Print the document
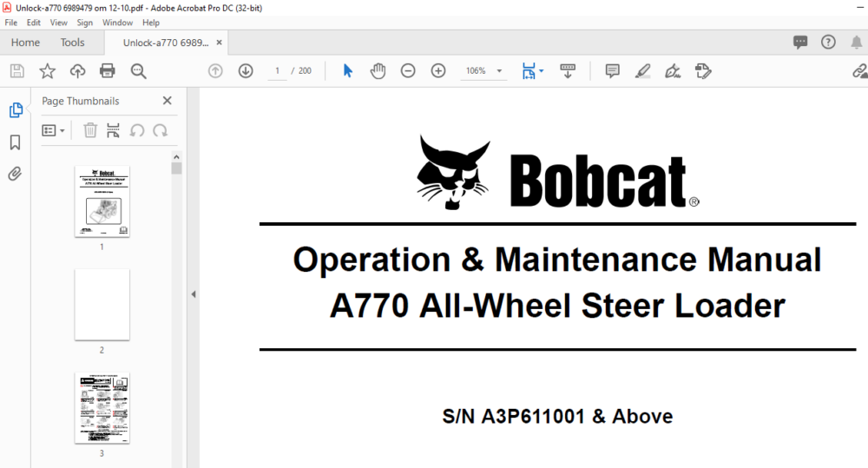The image size is (868, 468). (x=108, y=71)
